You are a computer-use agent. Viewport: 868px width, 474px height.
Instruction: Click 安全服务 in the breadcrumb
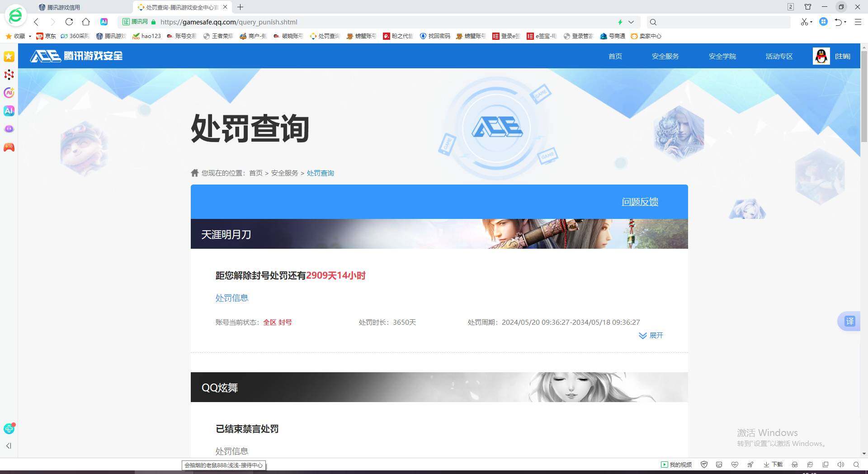pos(285,173)
